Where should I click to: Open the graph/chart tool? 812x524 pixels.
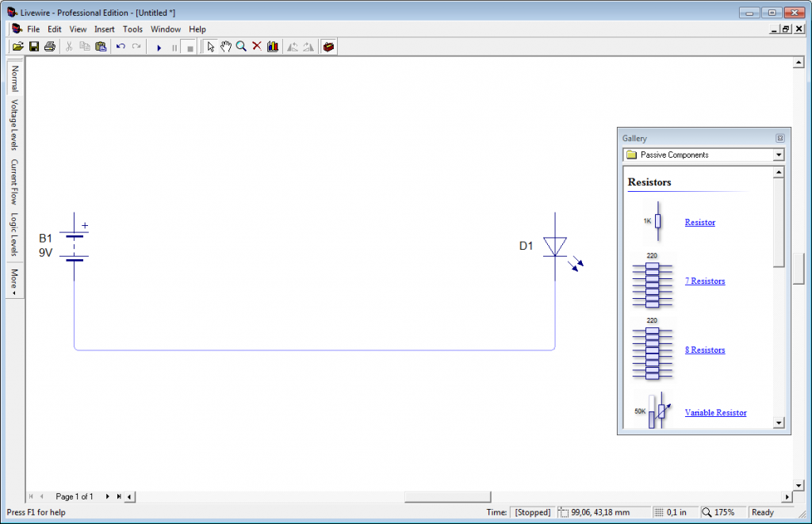click(x=272, y=46)
